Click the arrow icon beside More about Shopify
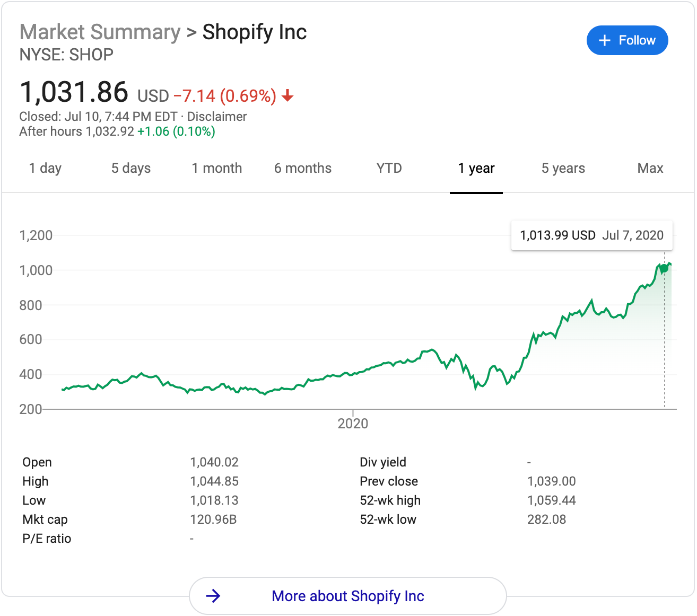This screenshot has width=697, height=616. tap(213, 596)
